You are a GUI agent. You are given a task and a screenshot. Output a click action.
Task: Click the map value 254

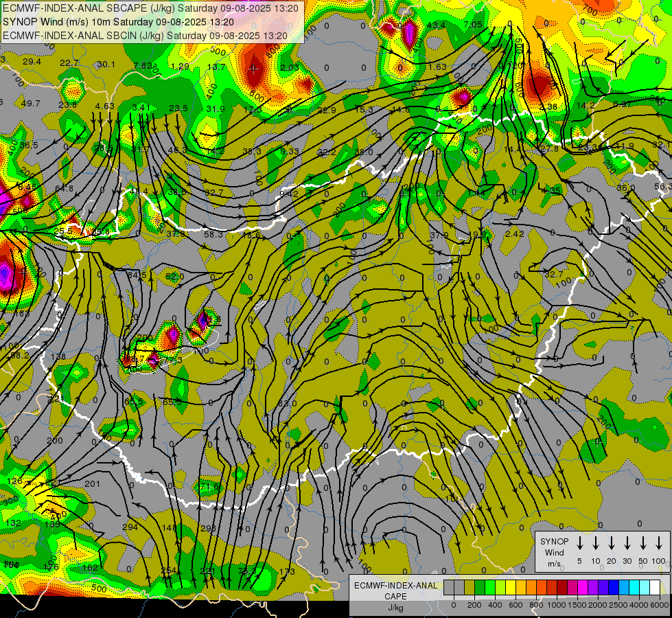pos(168,571)
